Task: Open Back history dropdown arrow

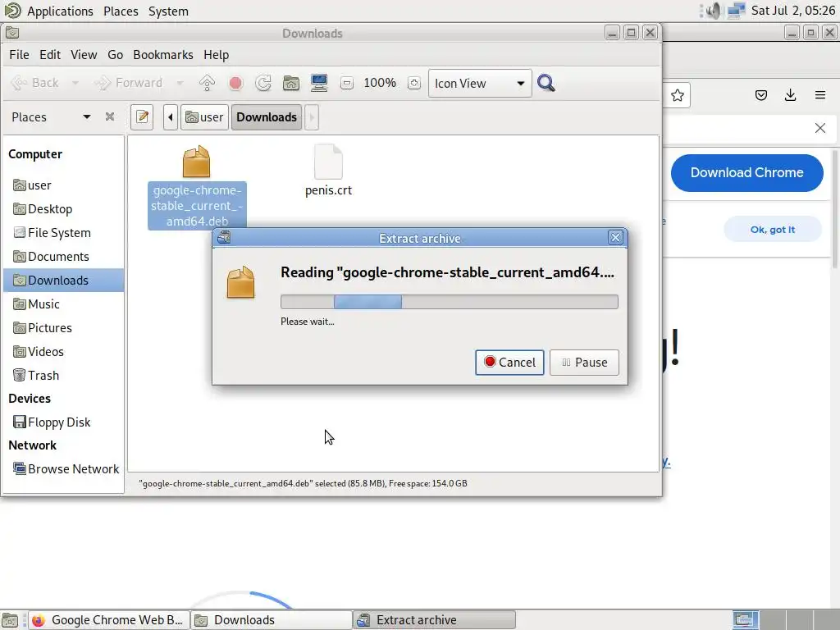Action: point(75,83)
